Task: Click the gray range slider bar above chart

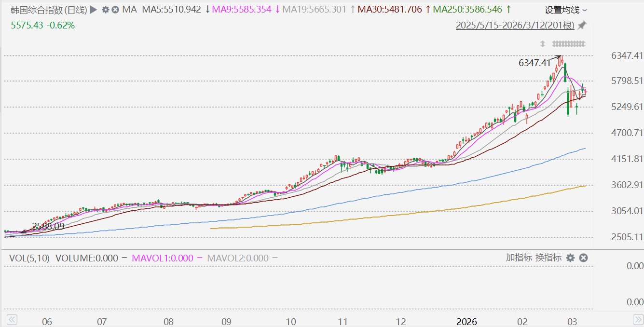Action: point(568,44)
